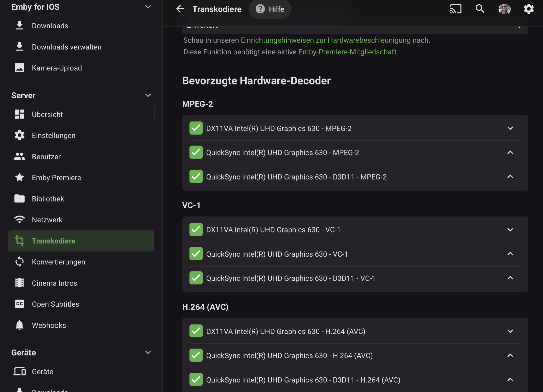Uncheck DX11VA UHD Graphics 630 VC-1
This screenshot has height=392, width=543.
(x=196, y=230)
